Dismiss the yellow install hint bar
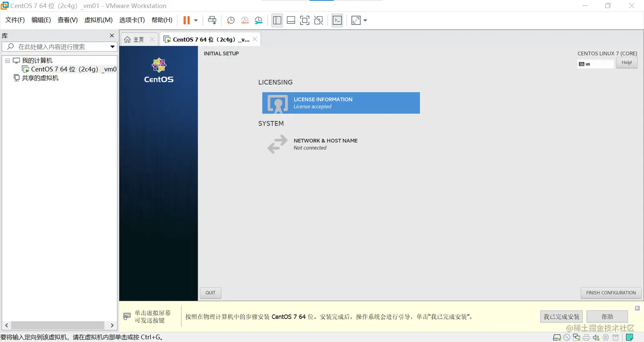The height and width of the screenshot is (342, 644). click(x=637, y=308)
